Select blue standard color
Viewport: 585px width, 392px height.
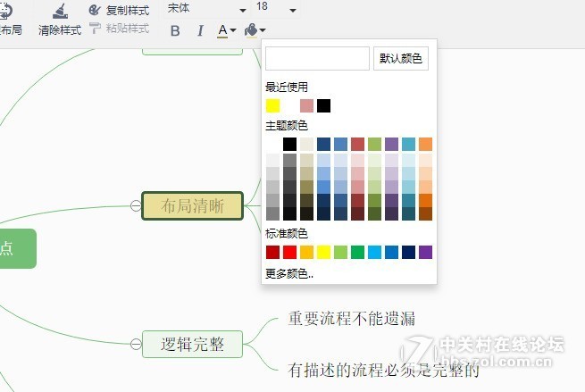(x=391, y=252)
